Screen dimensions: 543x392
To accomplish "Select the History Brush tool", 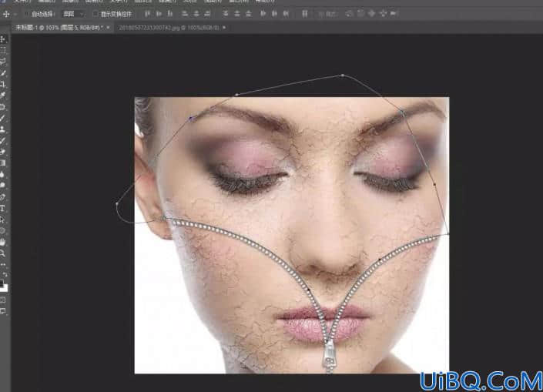I will click(x=3, y=140).
